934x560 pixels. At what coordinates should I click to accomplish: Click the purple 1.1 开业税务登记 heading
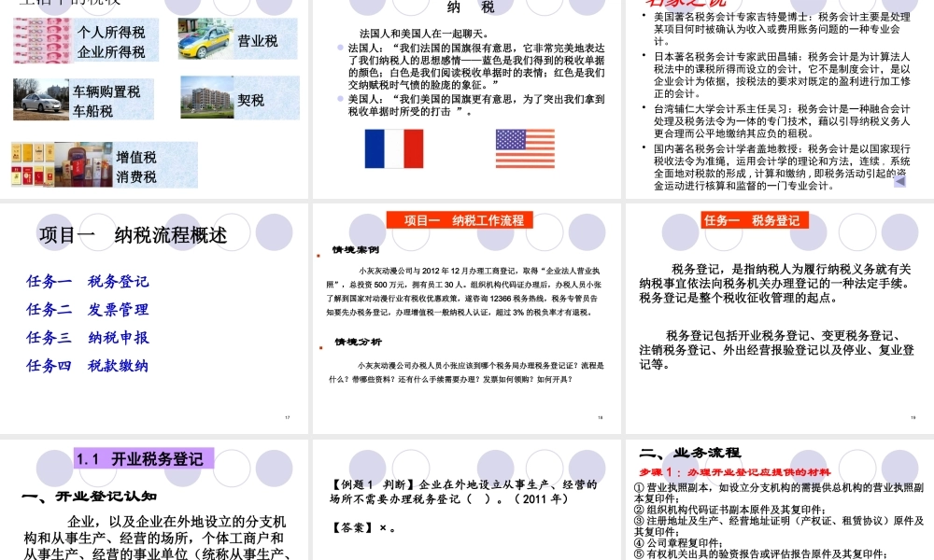144,459
